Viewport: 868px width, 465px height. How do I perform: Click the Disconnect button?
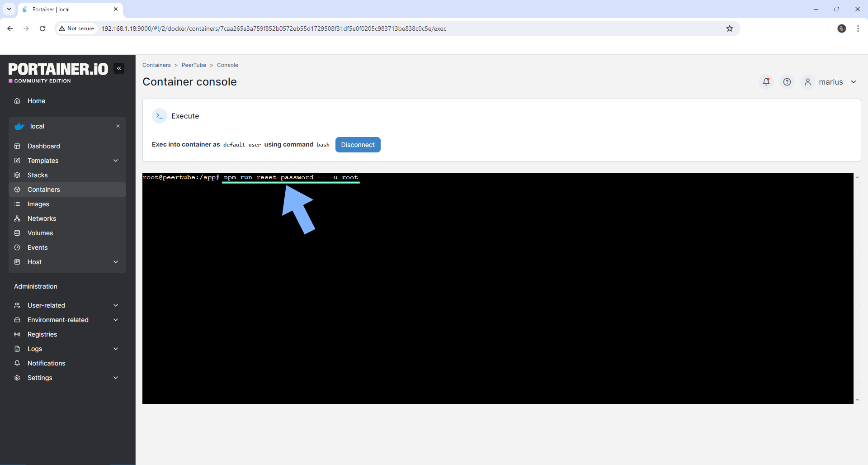[x=358, y=145]
